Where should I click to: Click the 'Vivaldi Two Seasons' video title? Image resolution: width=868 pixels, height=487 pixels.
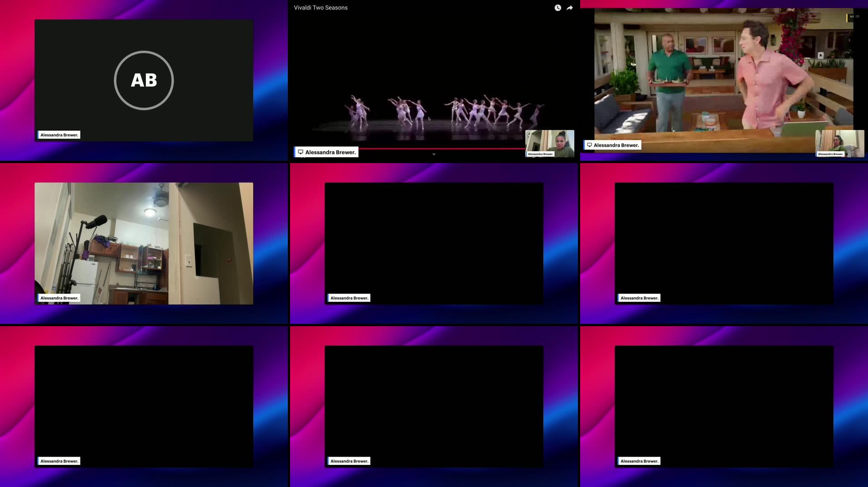[x=320, y=8]
